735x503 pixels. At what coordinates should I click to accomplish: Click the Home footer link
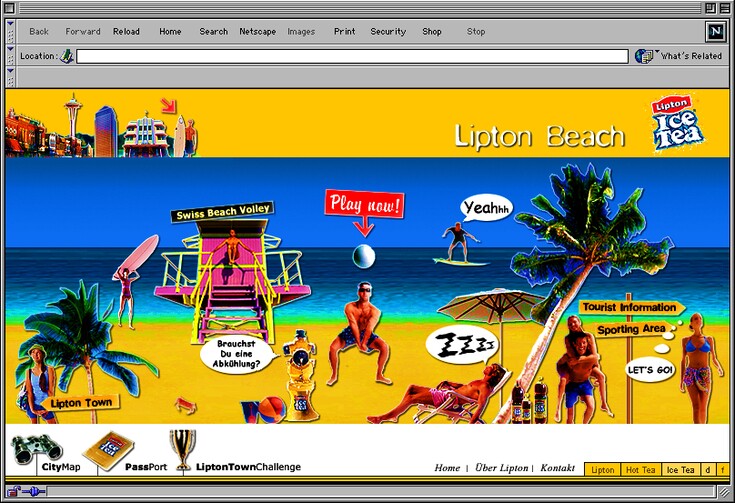(447, 467)
